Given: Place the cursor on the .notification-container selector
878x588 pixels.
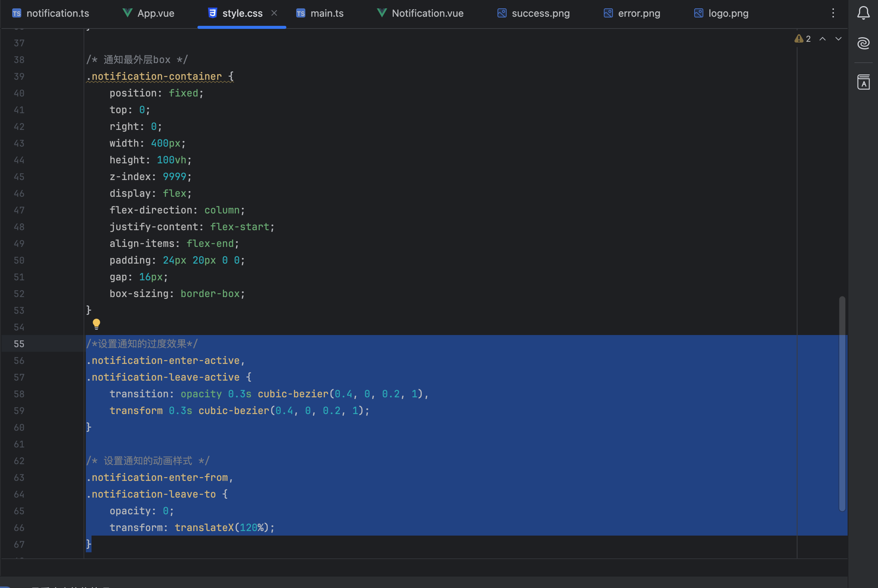Looking at the screenshot, I should (x=156, y=76).
